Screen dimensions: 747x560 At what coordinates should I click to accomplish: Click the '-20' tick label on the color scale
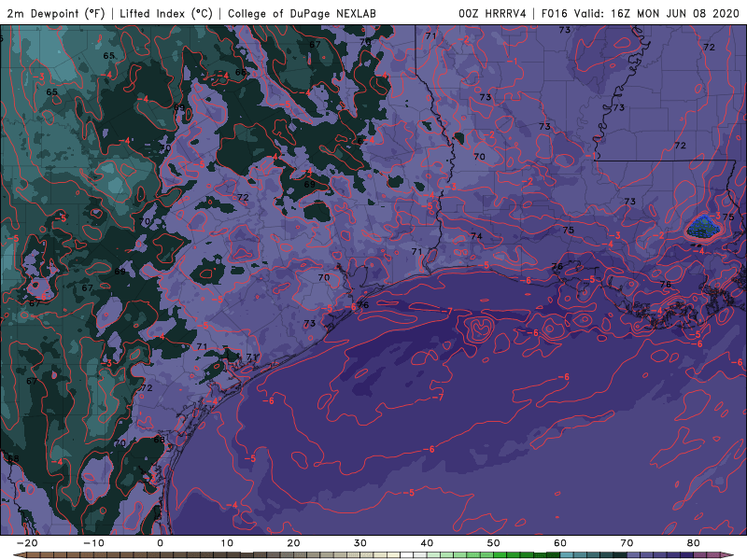click(x=27, y=543)
